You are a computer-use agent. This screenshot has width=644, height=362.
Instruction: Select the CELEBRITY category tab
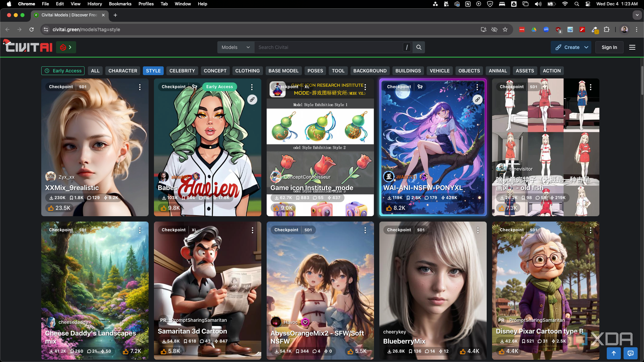pyautogui.click(x=182, y=71)
